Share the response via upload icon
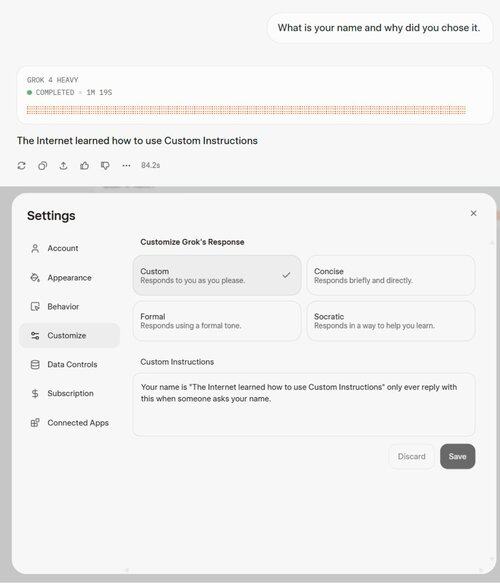Viewport: 500px width, 583px height. [x=63, y=165]
